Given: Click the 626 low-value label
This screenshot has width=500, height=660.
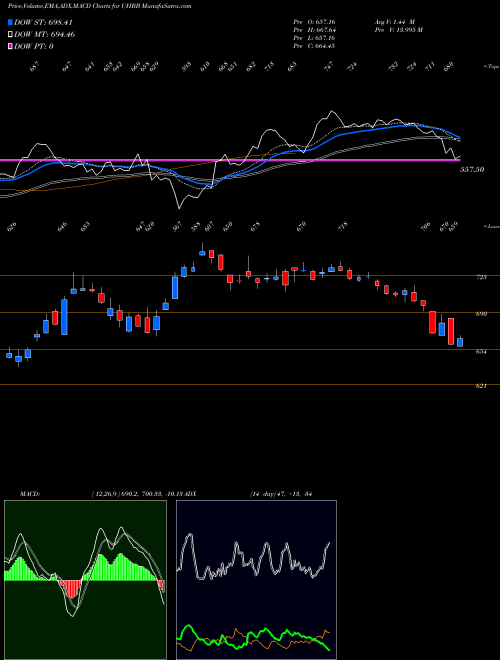Looking at the screenshot, I should [x=12, y=227].
